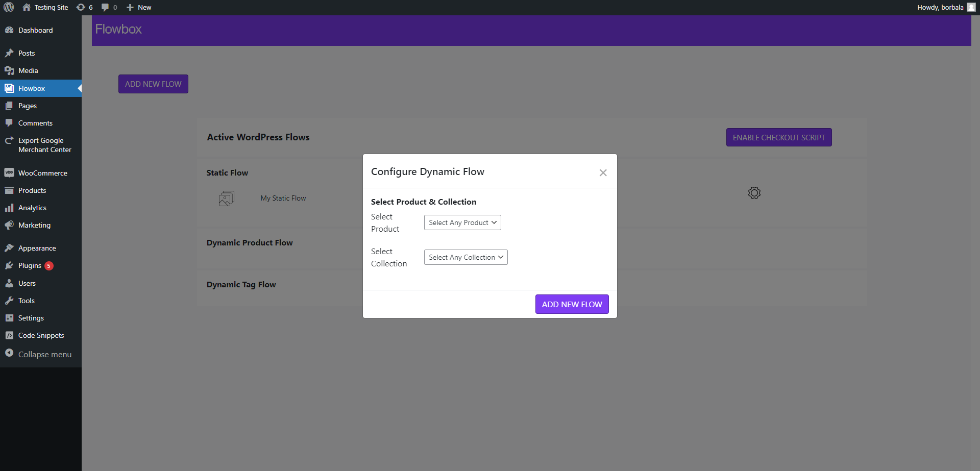
Task: Click the Dynamic Product Flow heading
Action: (250, 243)
